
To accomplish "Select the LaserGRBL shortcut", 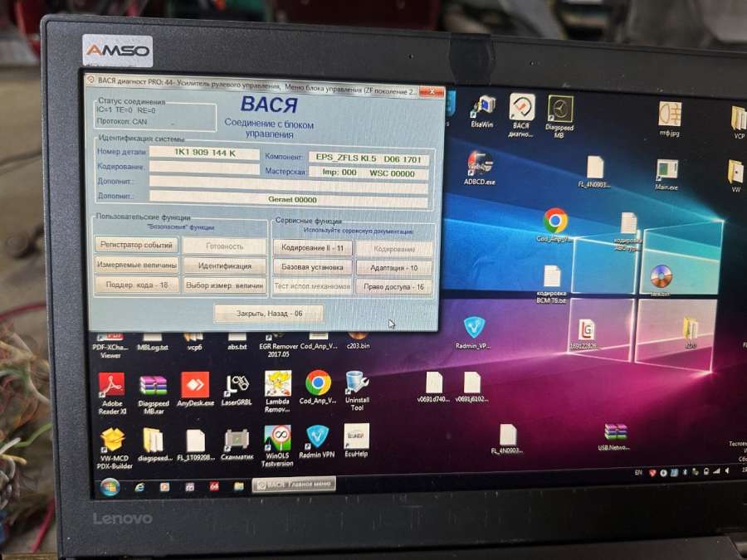I will tap(237, 391).
